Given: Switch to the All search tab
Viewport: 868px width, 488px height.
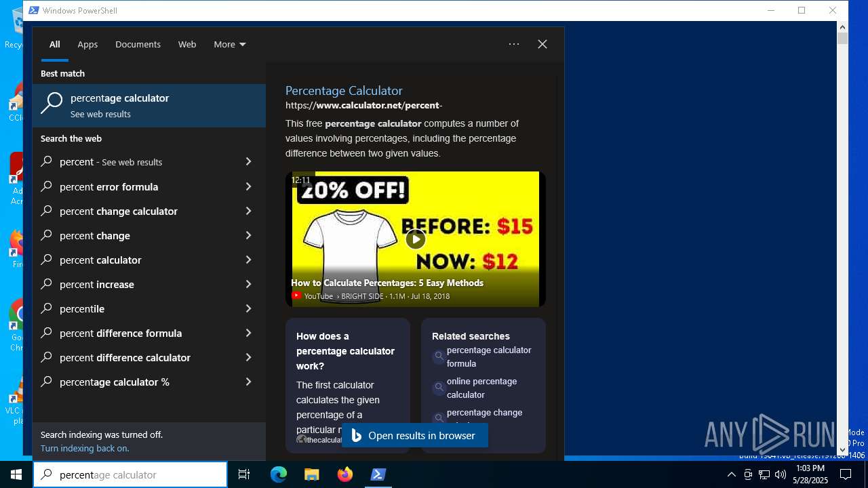Looking at the screenshot, I should pos(55,44).
